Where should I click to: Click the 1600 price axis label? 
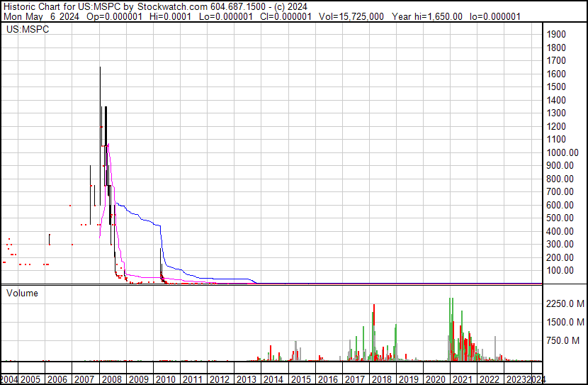[x=556, y=74]
